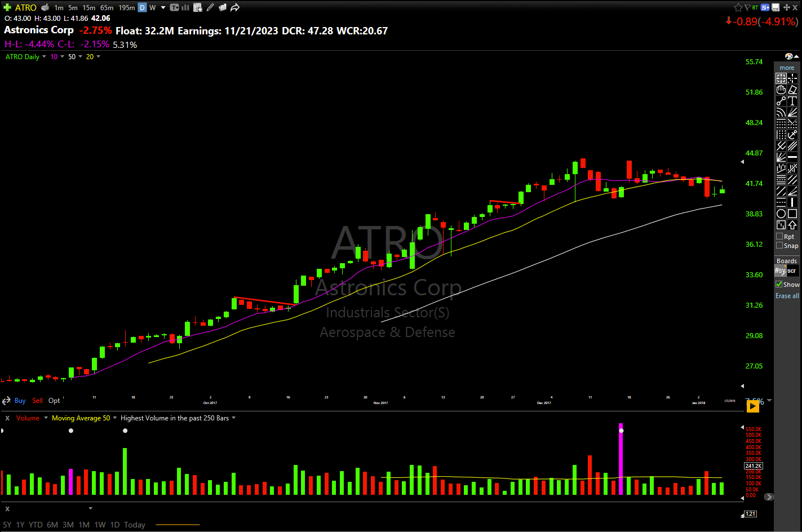The image size is (802, 532).
Task: Select the anchor tool
Action: (x=792, y=135)
